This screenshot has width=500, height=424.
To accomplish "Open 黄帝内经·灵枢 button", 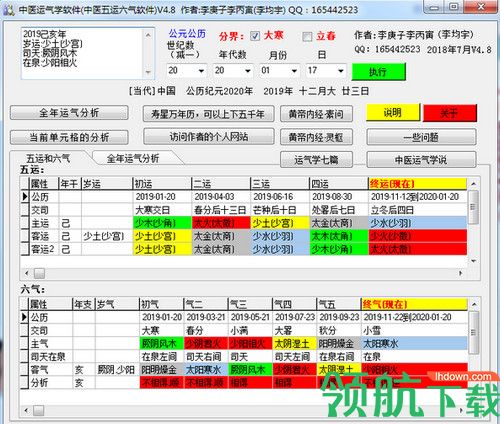I will pyautogui.click(x=316, y=137).
